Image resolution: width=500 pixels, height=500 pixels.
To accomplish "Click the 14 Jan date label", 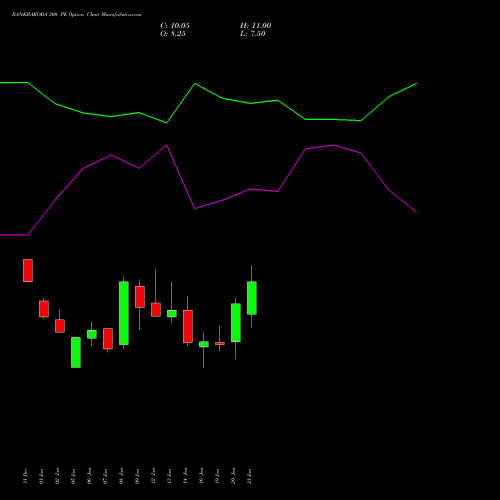I will click(186, 476).
